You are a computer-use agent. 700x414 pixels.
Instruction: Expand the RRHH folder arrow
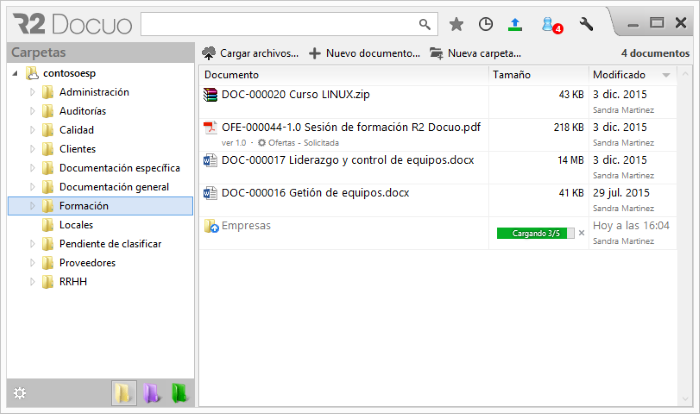click(x=32, y=282)
